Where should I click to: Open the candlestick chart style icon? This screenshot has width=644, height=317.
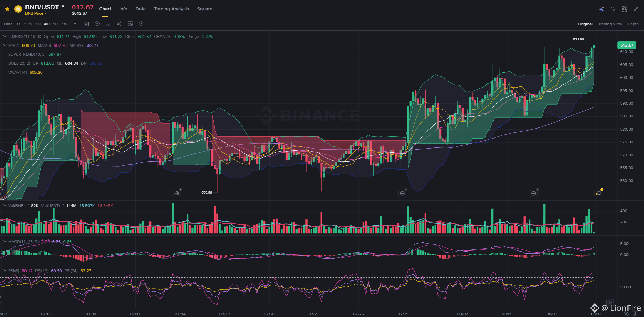[x=119, y=24]
